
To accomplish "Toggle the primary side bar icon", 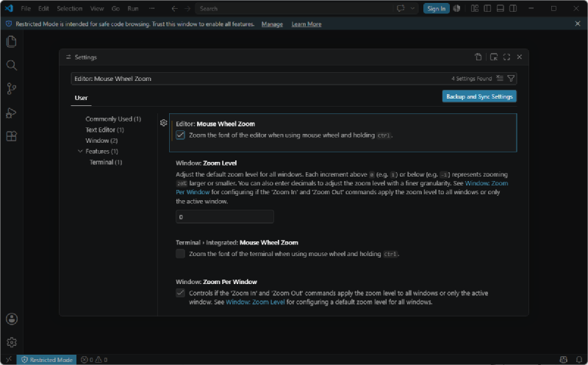I will pos(487,8).
